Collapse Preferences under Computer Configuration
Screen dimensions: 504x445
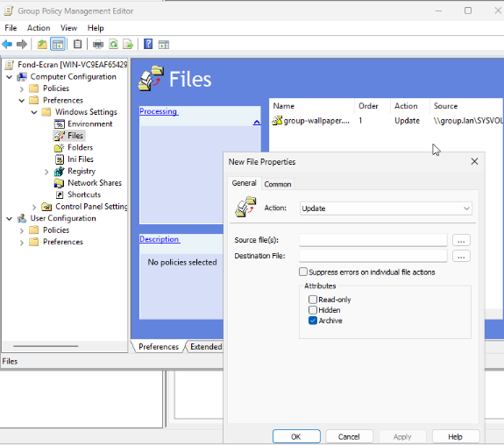tap(22, 100)
